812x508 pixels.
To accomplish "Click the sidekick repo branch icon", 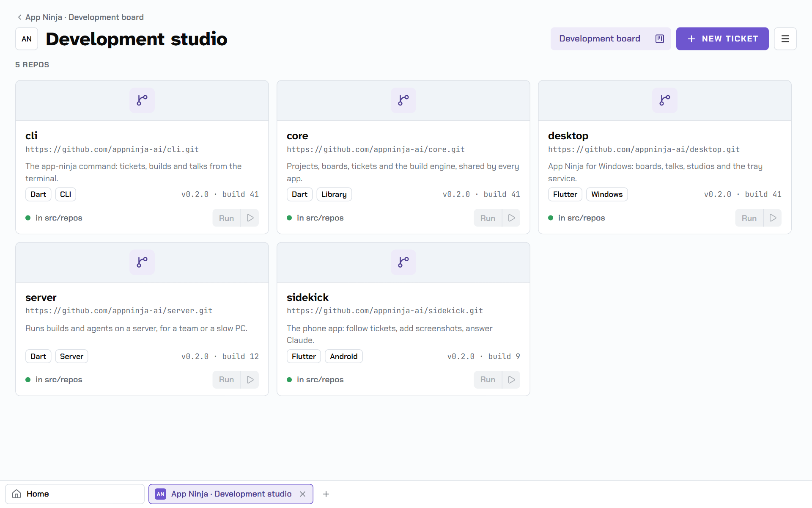I will pos(403,262).
